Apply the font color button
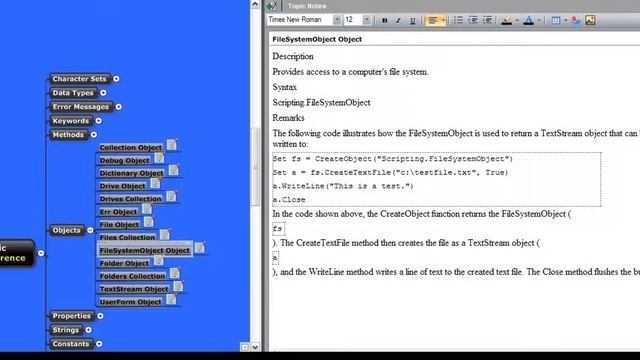The height and width of the screenshot is (360, 640). tap(529, 20)
